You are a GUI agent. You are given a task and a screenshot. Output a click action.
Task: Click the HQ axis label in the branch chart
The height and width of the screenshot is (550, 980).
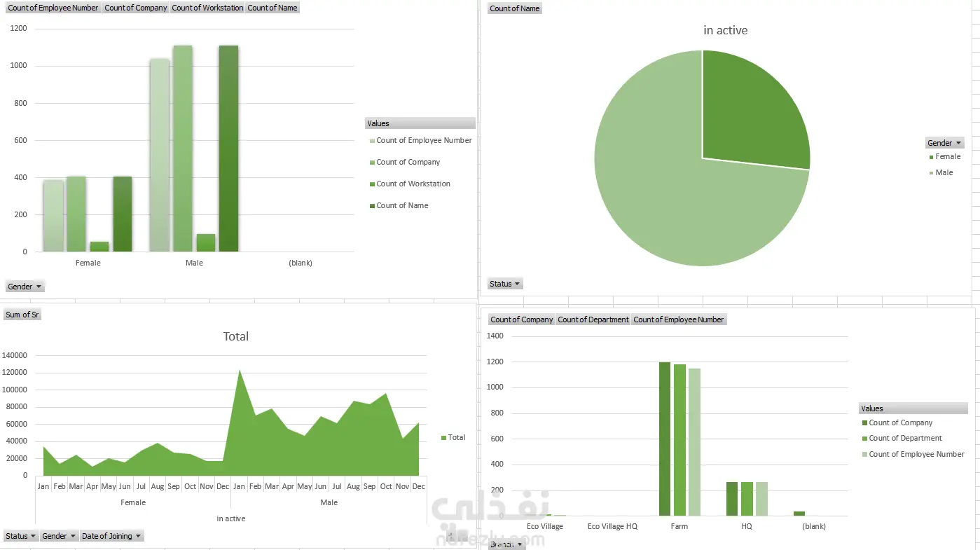747,526
